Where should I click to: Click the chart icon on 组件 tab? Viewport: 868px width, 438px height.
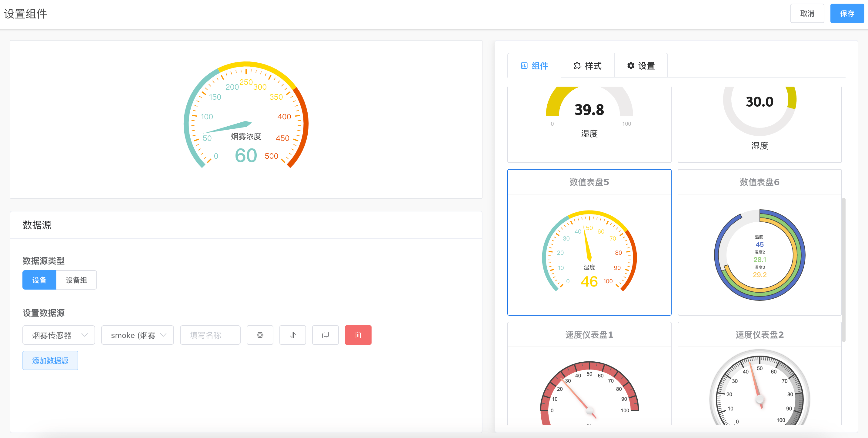pos(524,66)
